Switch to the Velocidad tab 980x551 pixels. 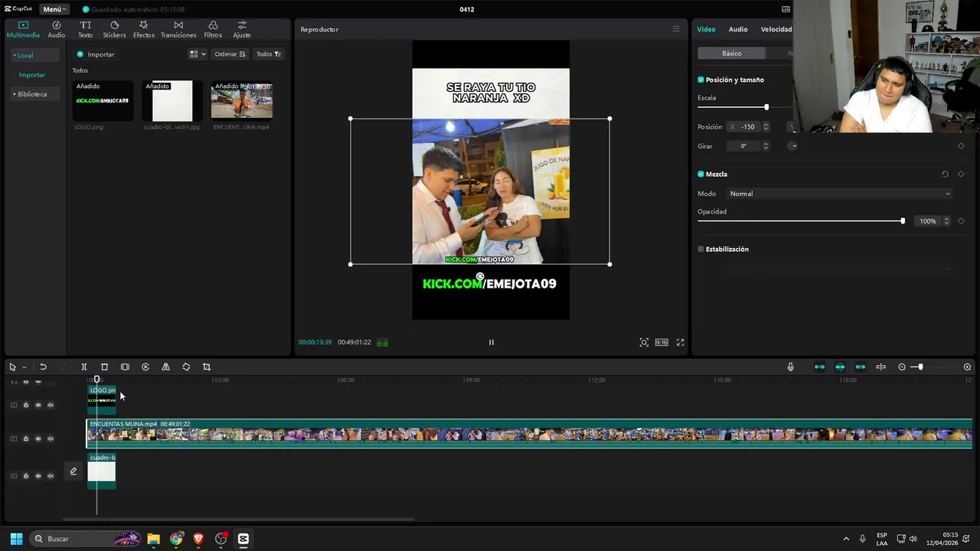pyautogui.click(x=776, y=29)
